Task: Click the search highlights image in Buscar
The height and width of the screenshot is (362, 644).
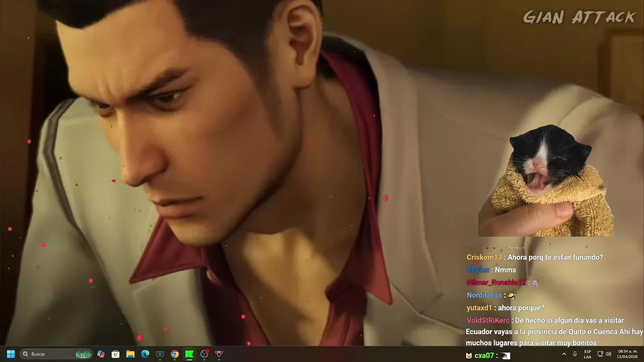Action: coord(83,354)
